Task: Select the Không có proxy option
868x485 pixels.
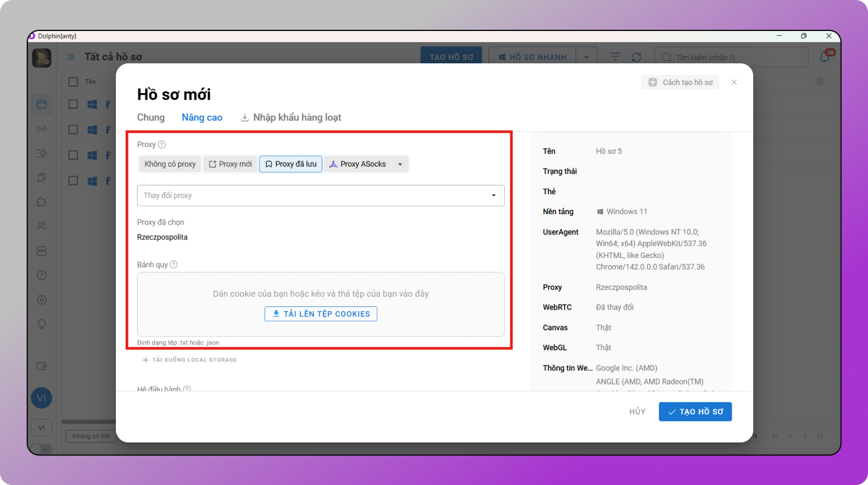Action: coord(170,164)
